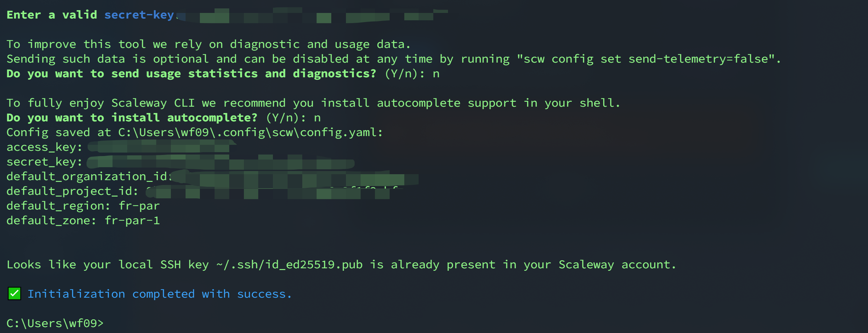Image resolution: width=868 pixels, height=333 pixels.
Task: Click the default_region value 'fr-par'
Action: click(x=139, y=206)
